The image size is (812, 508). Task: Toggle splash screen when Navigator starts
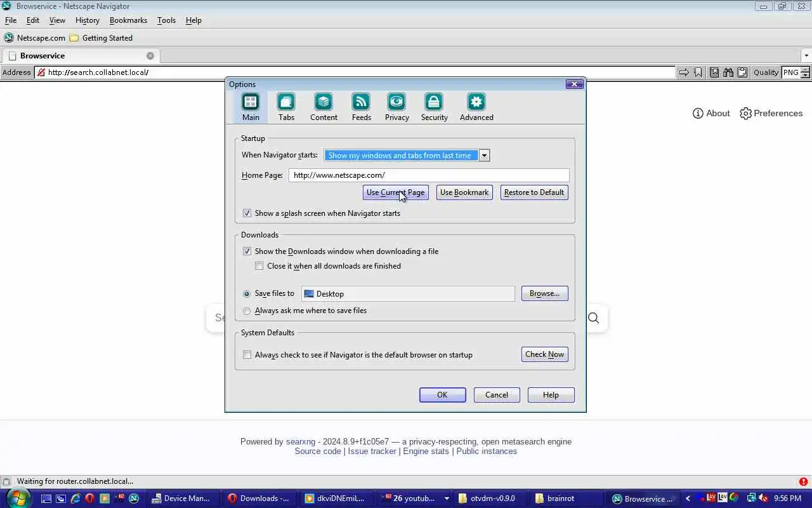[247, 213]
